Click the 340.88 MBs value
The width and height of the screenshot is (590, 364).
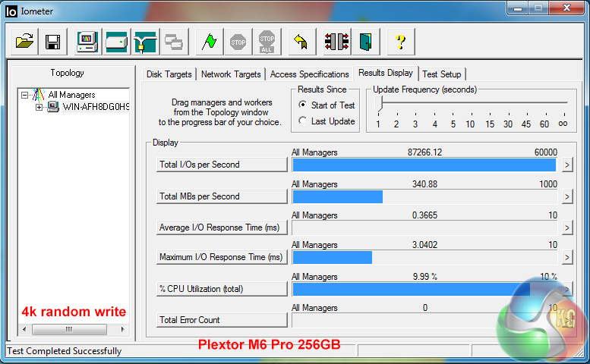[424, 184]
